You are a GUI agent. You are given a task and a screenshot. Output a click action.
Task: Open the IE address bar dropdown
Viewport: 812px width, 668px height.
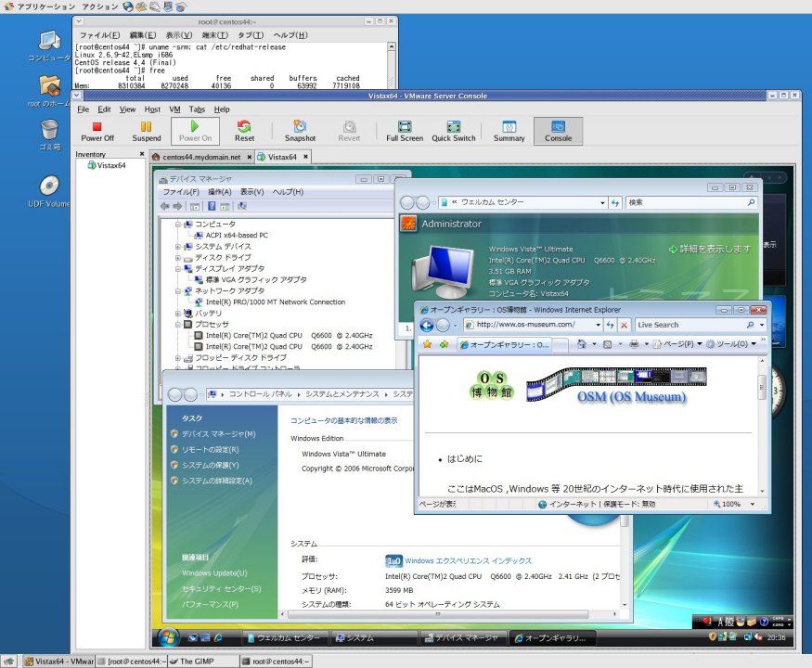(x=598, y=325)
